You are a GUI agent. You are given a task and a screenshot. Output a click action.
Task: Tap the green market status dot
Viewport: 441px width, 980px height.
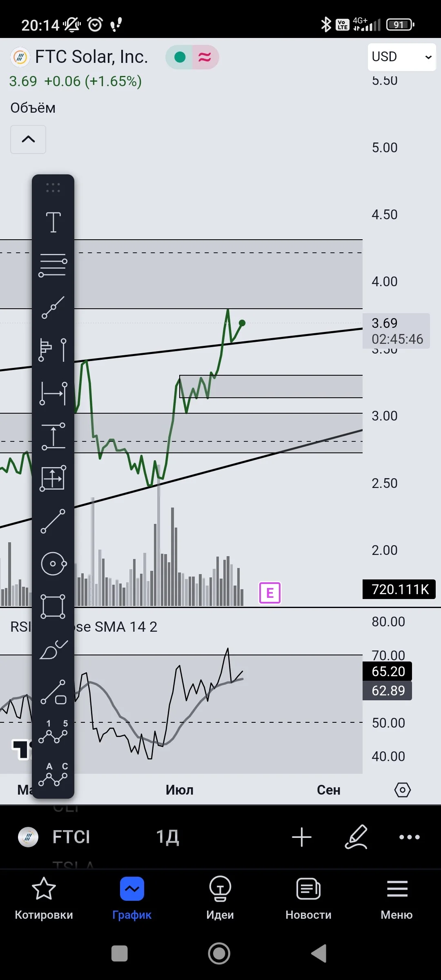point(180,57)
